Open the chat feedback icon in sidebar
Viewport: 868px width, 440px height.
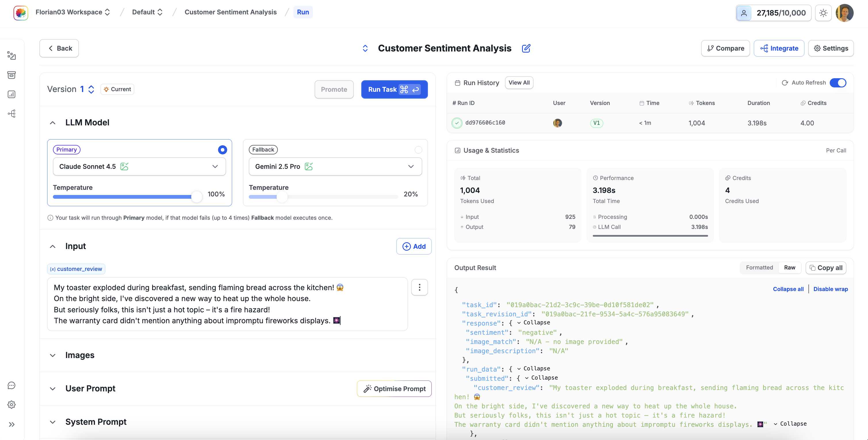tap(12, 385)
